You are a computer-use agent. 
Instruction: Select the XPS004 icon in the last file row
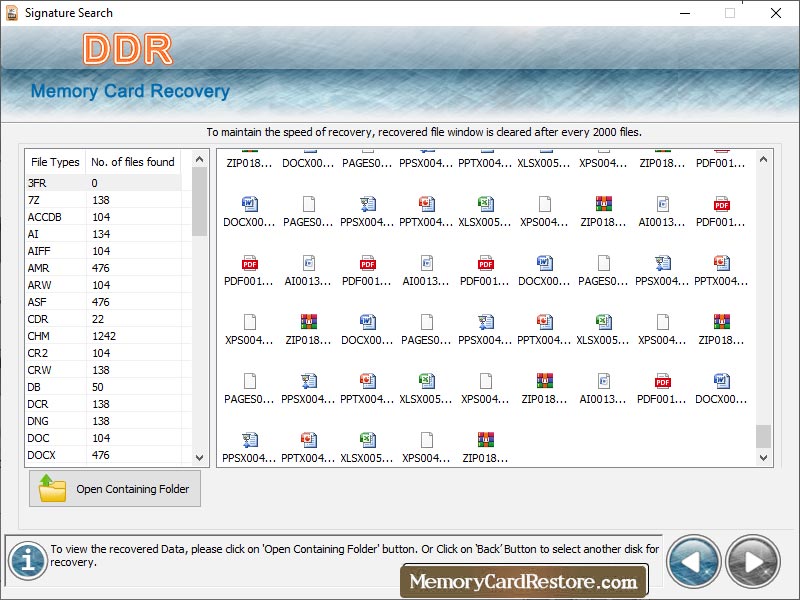point(427,440)
